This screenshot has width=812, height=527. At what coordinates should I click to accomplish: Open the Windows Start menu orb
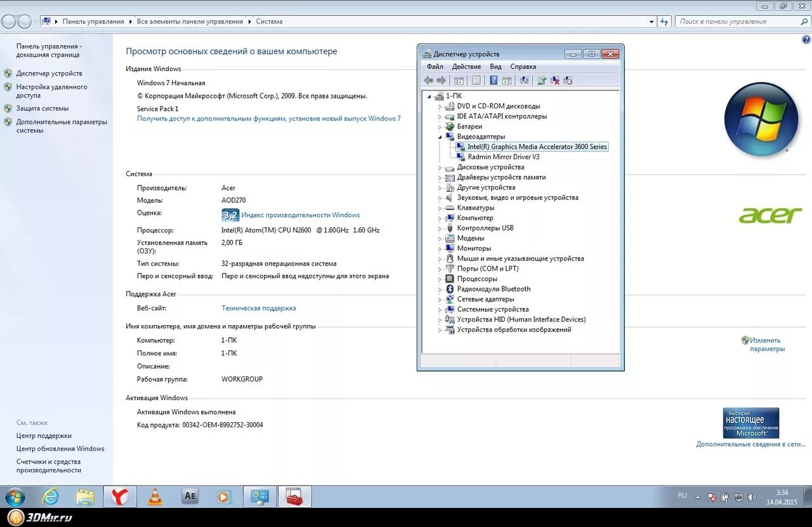point(15,497)
